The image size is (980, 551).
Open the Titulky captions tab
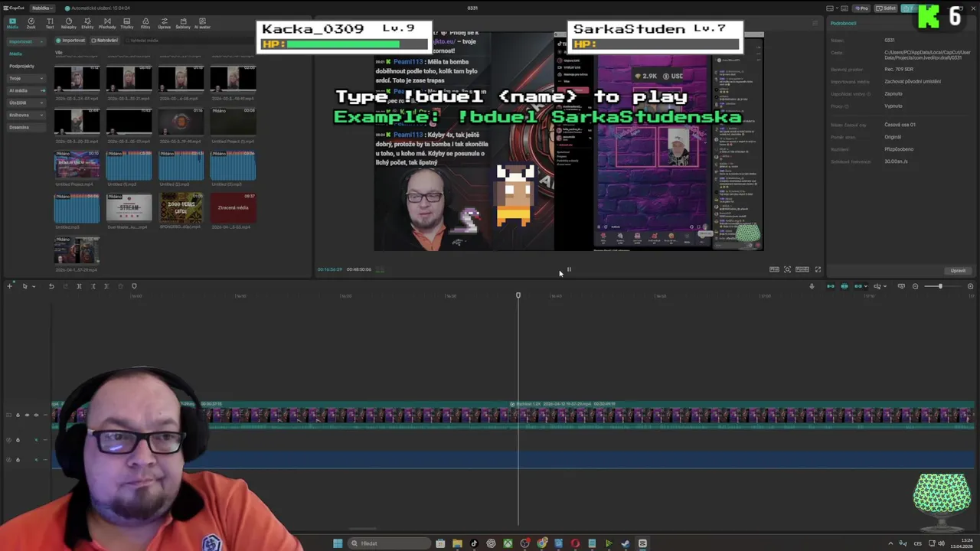point(126,23)
